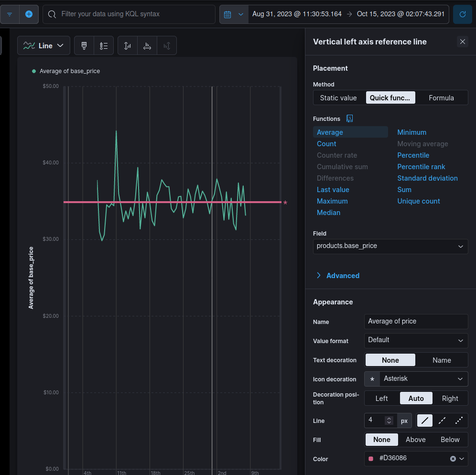Click the refresh query icon
The width and height of the screenshot is (476, 475).
tap(462, 14)
